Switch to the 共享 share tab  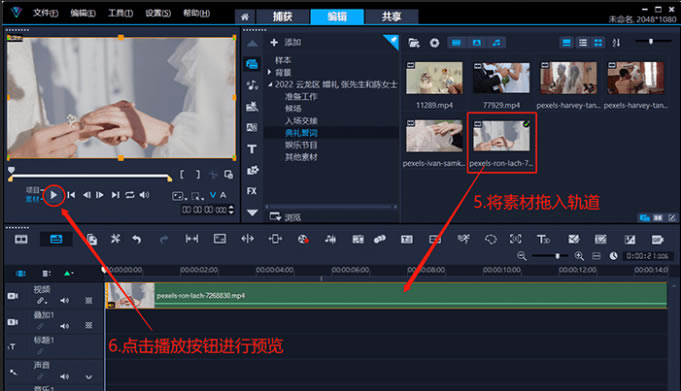click(x=391, y=17)
